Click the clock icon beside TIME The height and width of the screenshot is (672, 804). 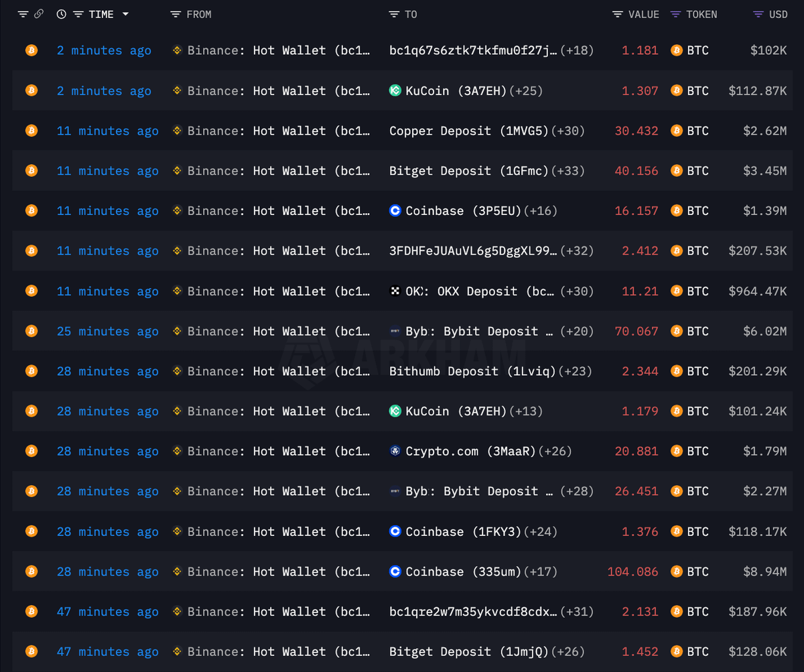click(x=62, y=14)
